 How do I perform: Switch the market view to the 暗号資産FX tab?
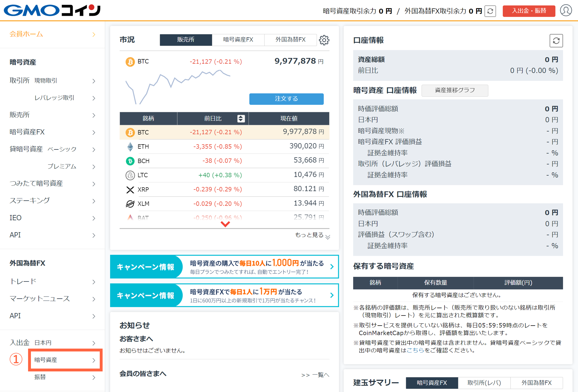[238, 40]
